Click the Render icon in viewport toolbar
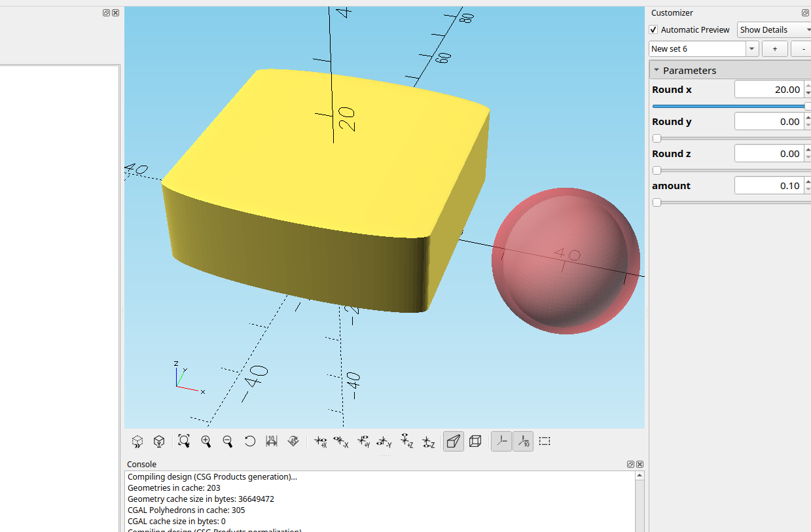 (x=158, y=442)
